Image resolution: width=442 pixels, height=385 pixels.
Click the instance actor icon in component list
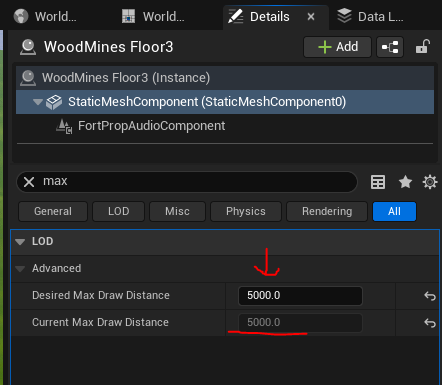[x=28, y=78]
